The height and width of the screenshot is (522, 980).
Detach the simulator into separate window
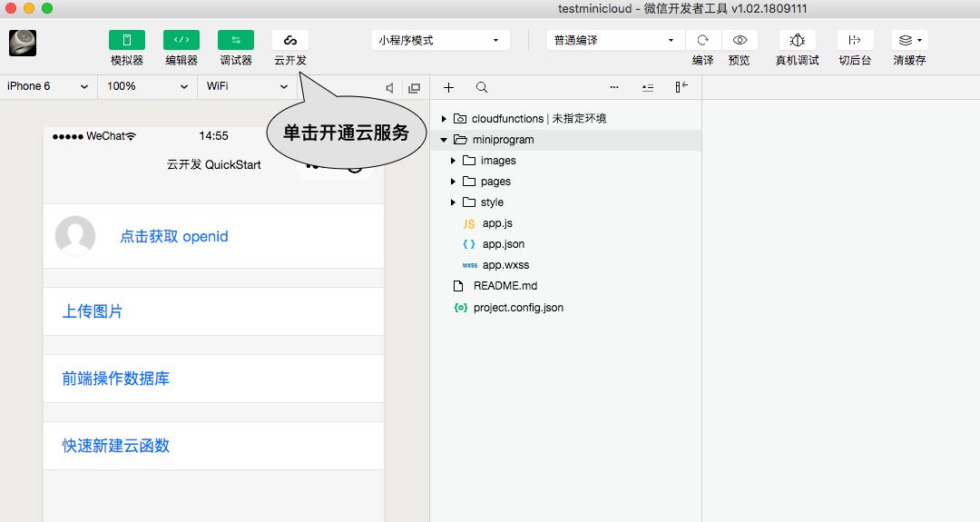pyautogui.click(x=414, y=88)
